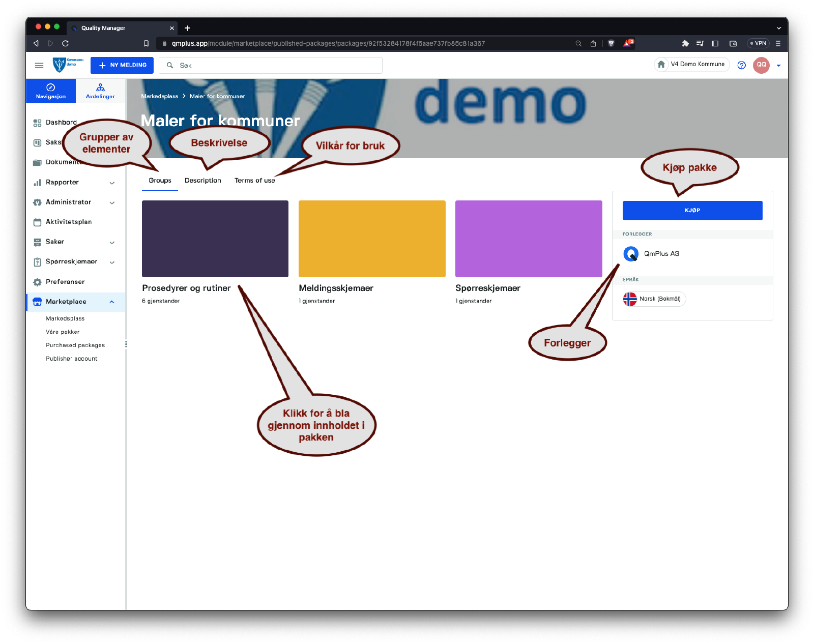Reload the page with browser refresh icon
This screenshot has width=814, height=644.
click(65, 43)
